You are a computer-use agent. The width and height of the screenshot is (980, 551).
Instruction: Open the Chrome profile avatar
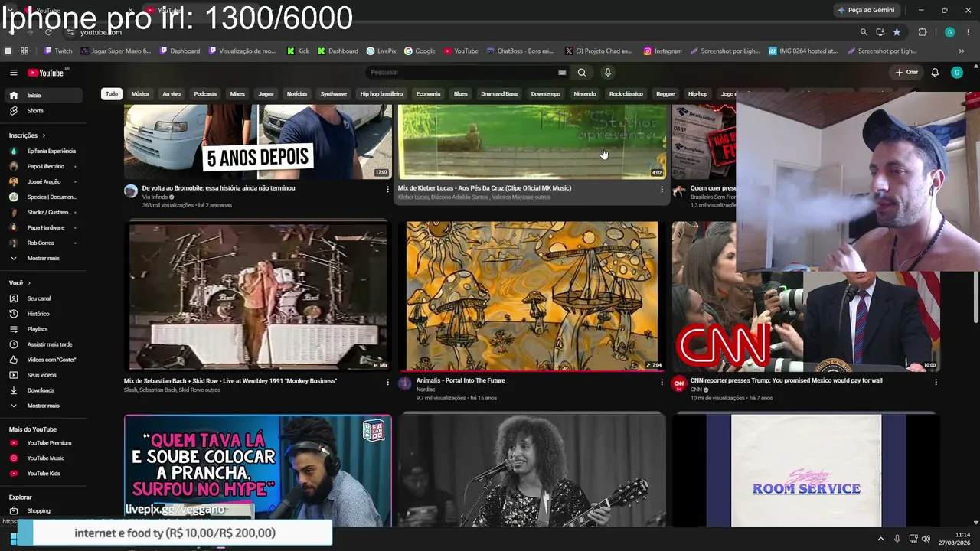[x=950, y=32]
